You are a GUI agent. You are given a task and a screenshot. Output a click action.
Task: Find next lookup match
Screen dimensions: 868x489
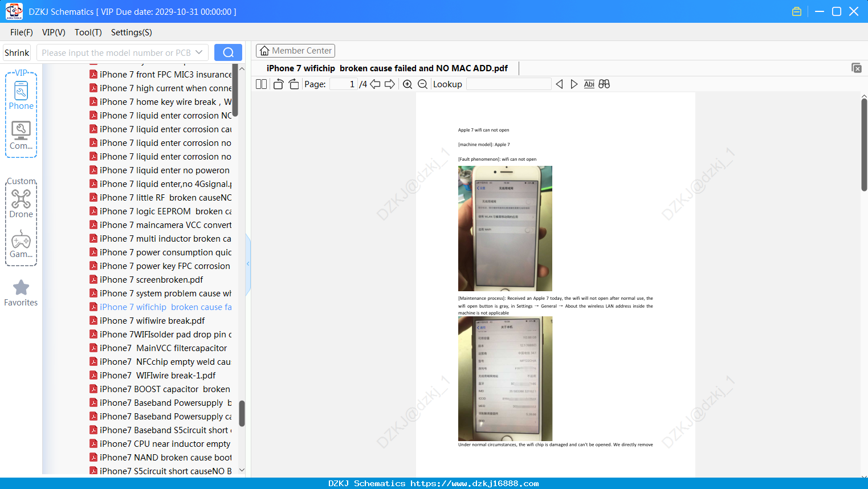tap(574, 84)
